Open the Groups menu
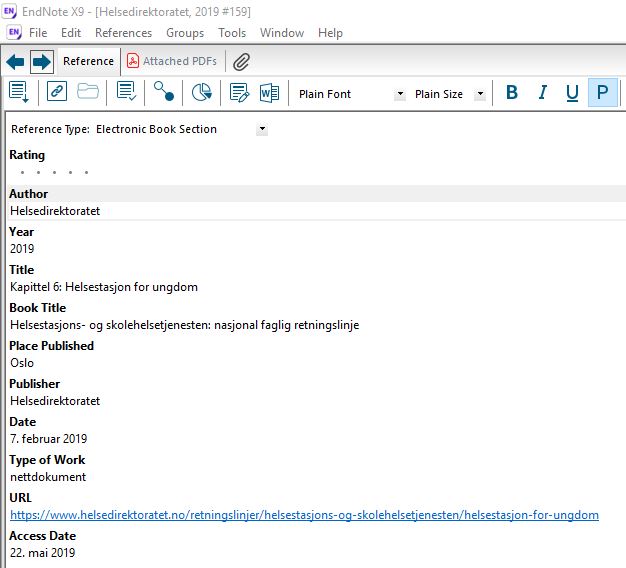This screenshot has width=626, height=568. [185, 33]
